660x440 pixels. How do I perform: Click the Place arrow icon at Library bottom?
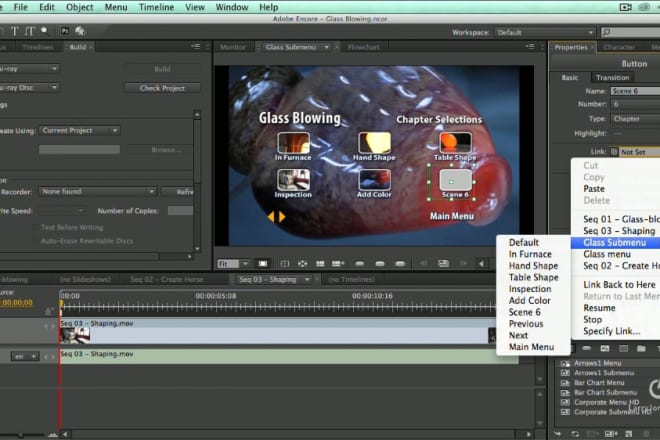(x=558, y=433)
